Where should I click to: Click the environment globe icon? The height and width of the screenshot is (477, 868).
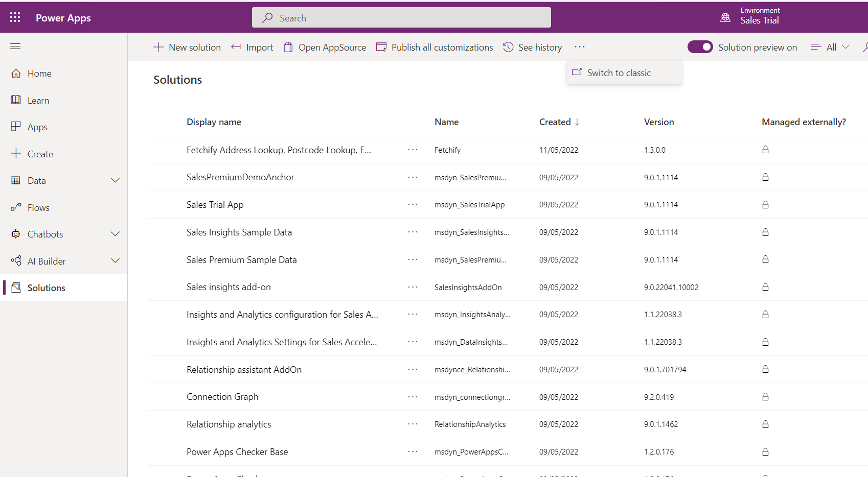(725, 18)
